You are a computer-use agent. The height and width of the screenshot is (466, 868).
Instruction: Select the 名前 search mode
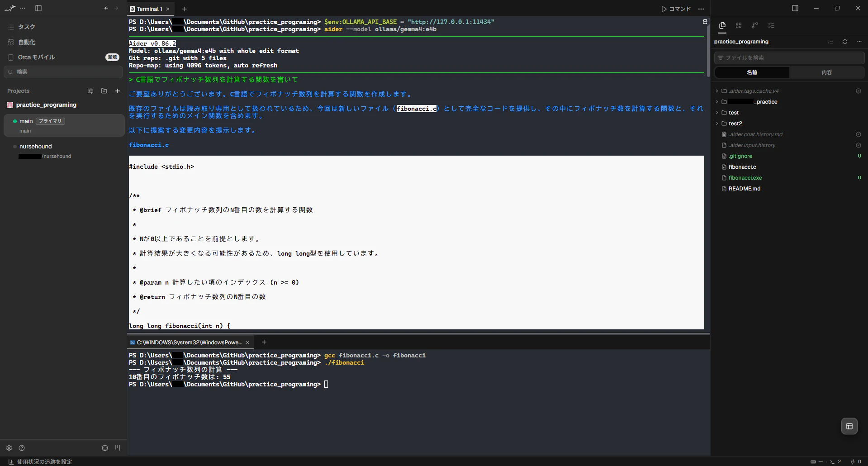coord(752,72)
